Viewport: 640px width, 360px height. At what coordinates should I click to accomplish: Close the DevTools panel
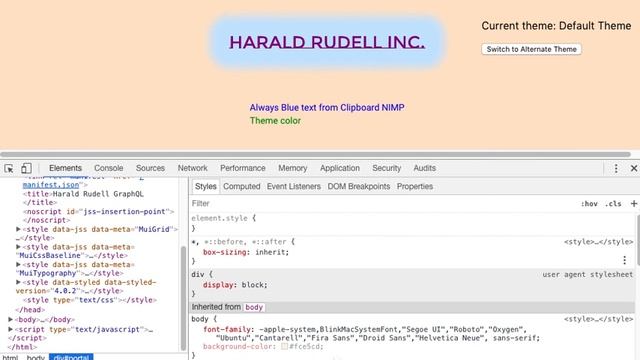pos(634,168)
